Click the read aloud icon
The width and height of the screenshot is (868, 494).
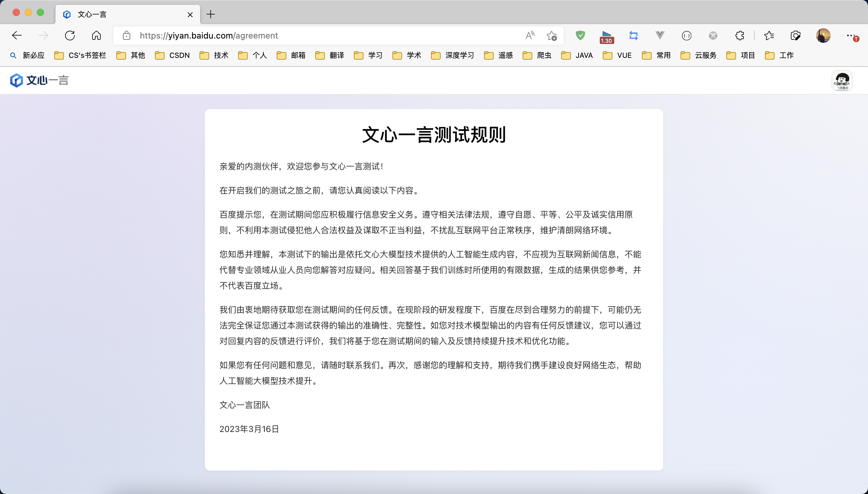click(x=530, y=35)
